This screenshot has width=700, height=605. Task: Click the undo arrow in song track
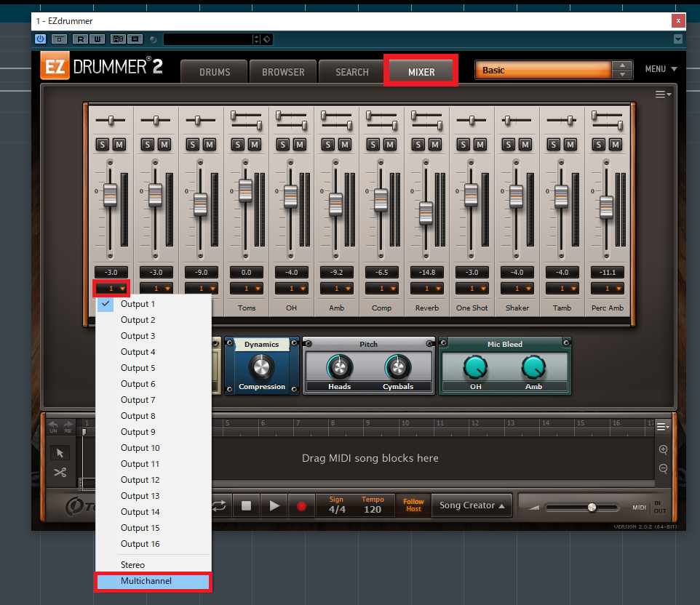(x=53, y=426)
